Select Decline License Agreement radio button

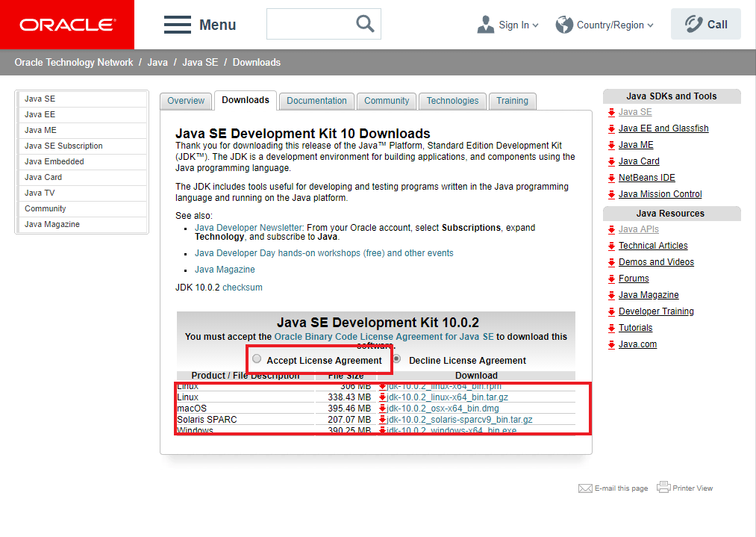(x=397, y=358)
